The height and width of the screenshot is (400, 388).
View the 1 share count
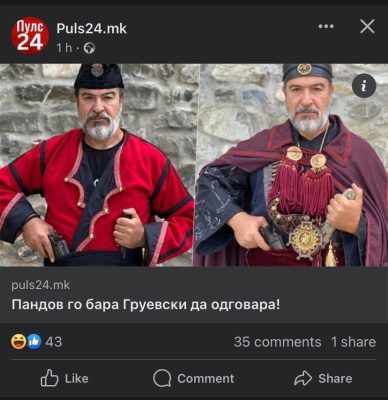click(353, 342)
